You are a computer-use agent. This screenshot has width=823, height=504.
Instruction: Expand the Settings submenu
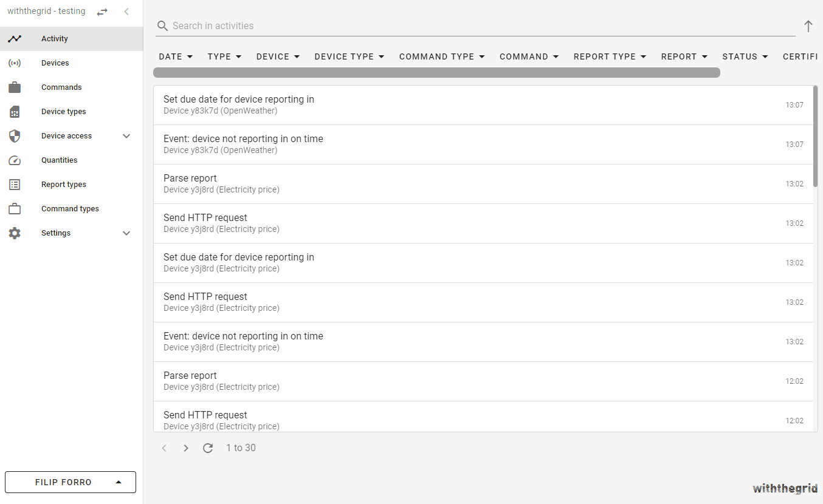[x=126, y=233]
